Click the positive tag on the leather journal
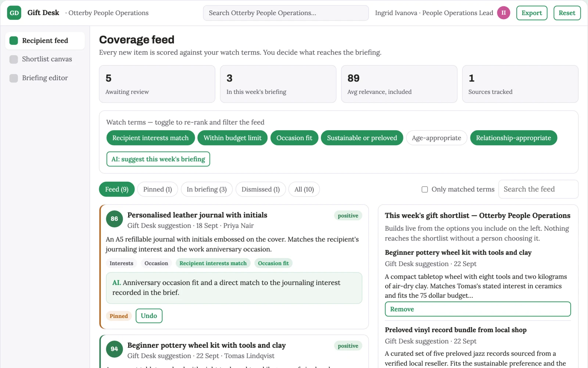588x368 pixels. click(x=348, y=216)
